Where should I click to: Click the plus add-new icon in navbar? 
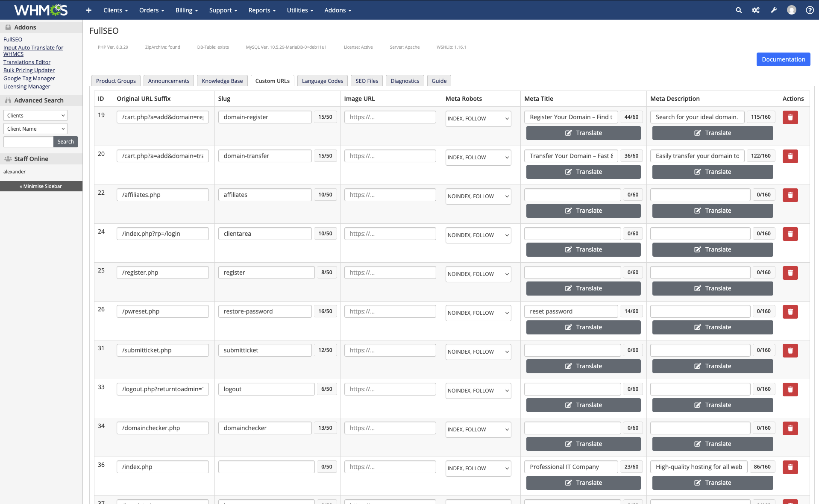coord(88,10)
